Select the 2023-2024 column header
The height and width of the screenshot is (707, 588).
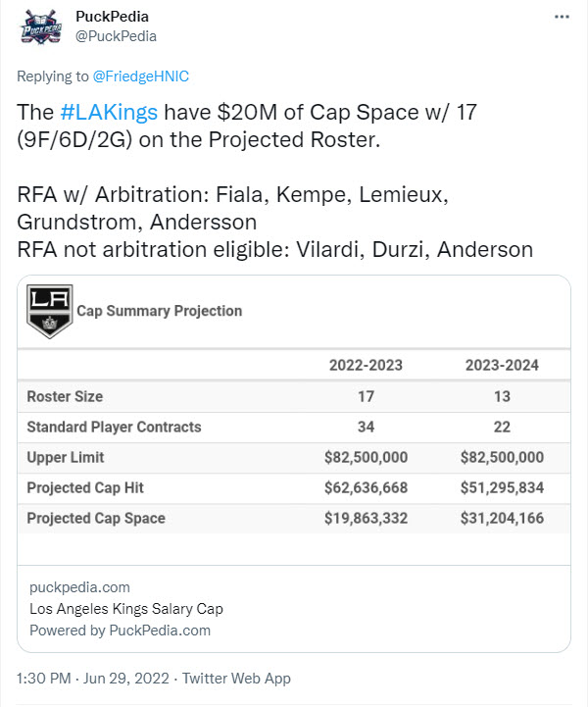tap(502, 365)
